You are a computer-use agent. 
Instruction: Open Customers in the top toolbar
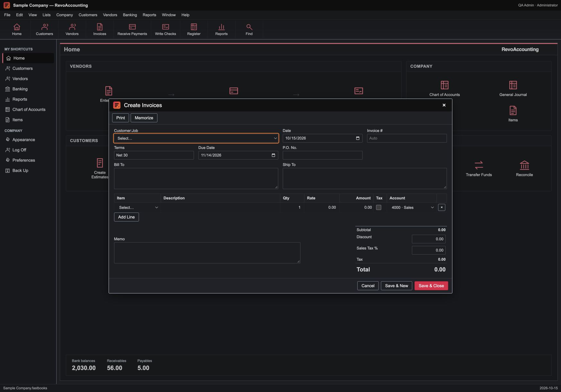coord(44,30)
